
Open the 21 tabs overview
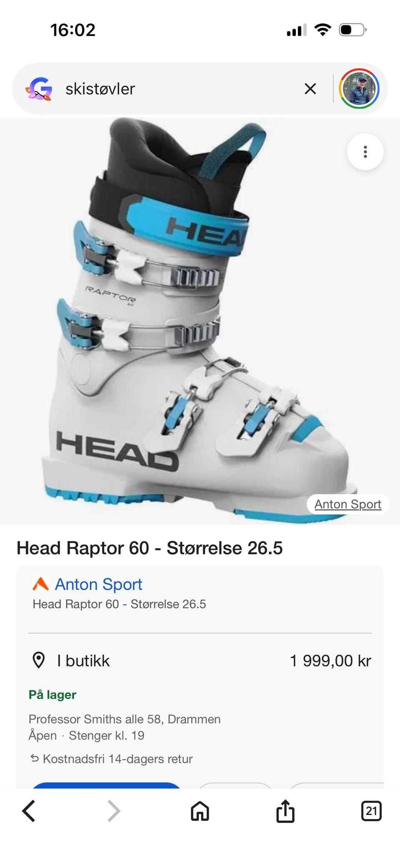(x=371, y=811)
